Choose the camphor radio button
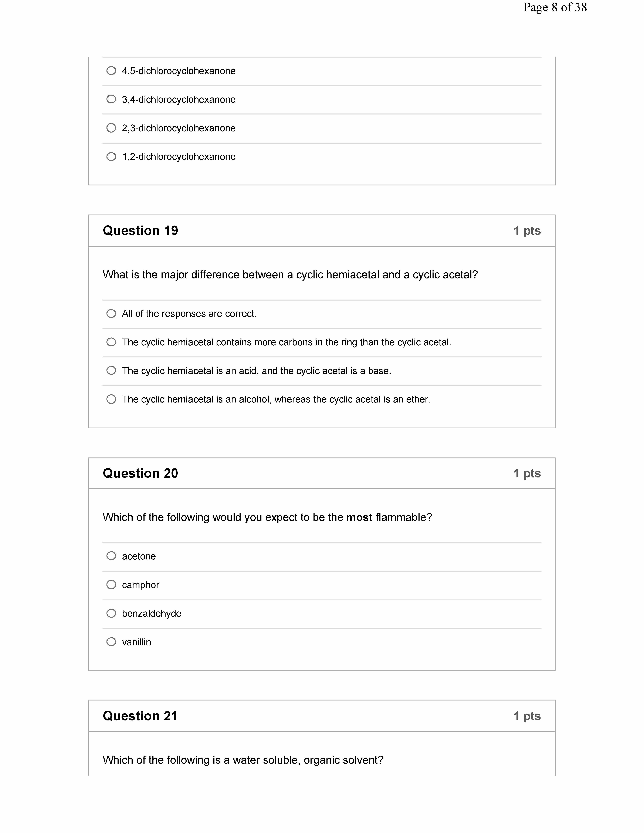This screenshot has height=833, width=644. coord(111,585)
